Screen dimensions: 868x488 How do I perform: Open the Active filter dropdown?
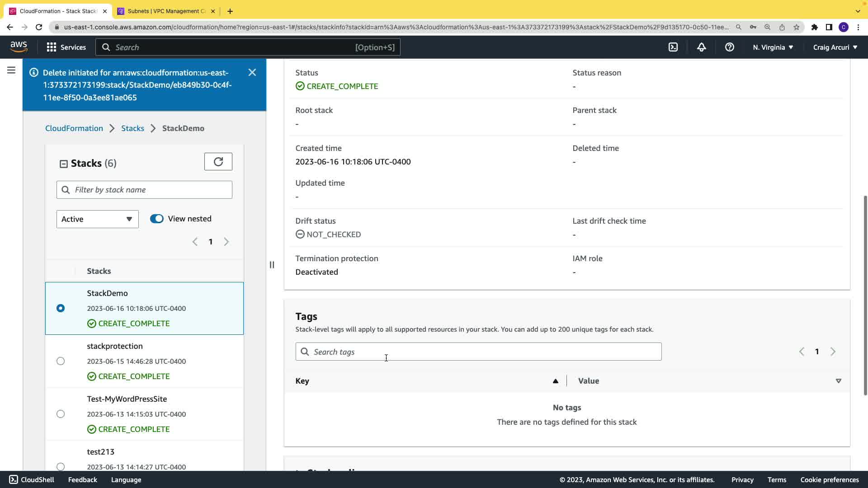[97, 219]
